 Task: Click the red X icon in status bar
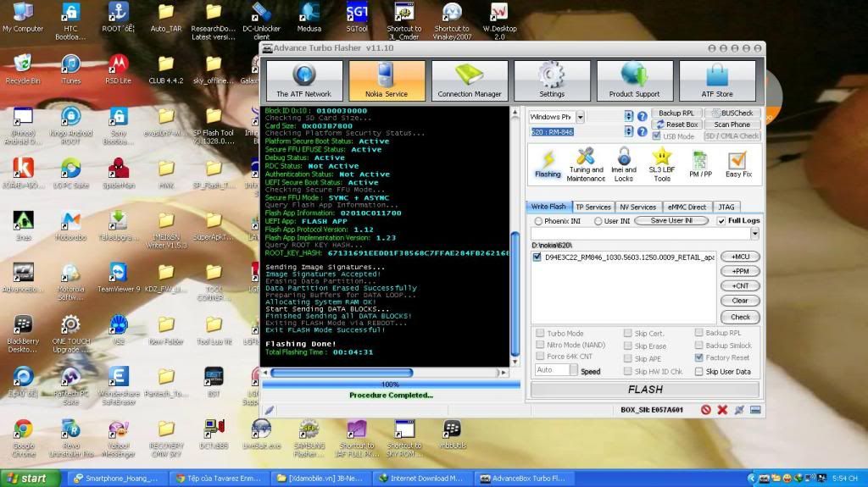(x=722, y=410)
